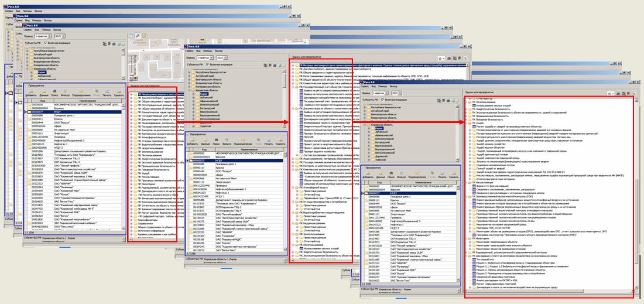Toggle the Предприятия checkbox in the leftmost front window
Viewport: 644px width, 304px height.
point(26,86)
